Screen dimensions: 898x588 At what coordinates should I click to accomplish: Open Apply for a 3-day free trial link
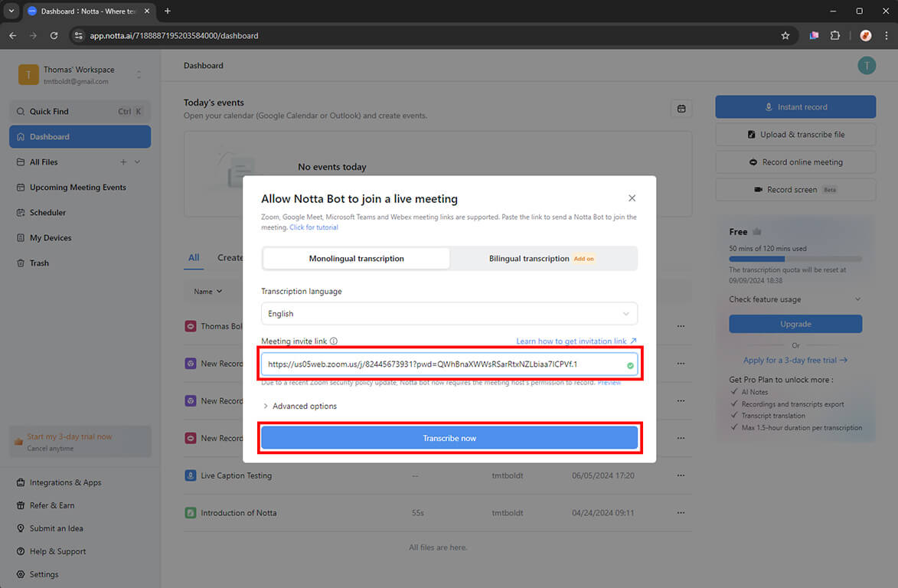tap(795, 360)
